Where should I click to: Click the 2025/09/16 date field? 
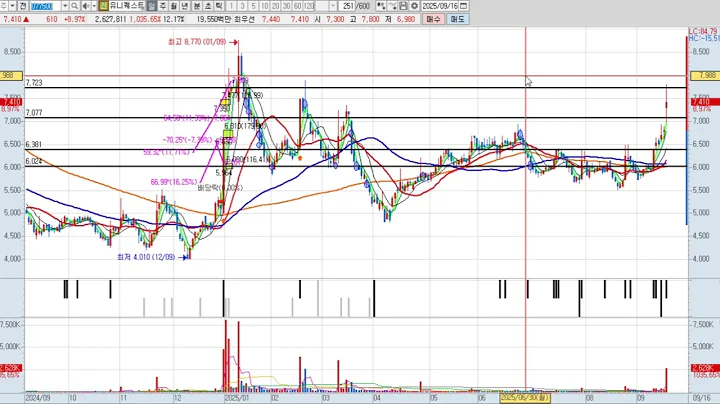click(440, 6)
